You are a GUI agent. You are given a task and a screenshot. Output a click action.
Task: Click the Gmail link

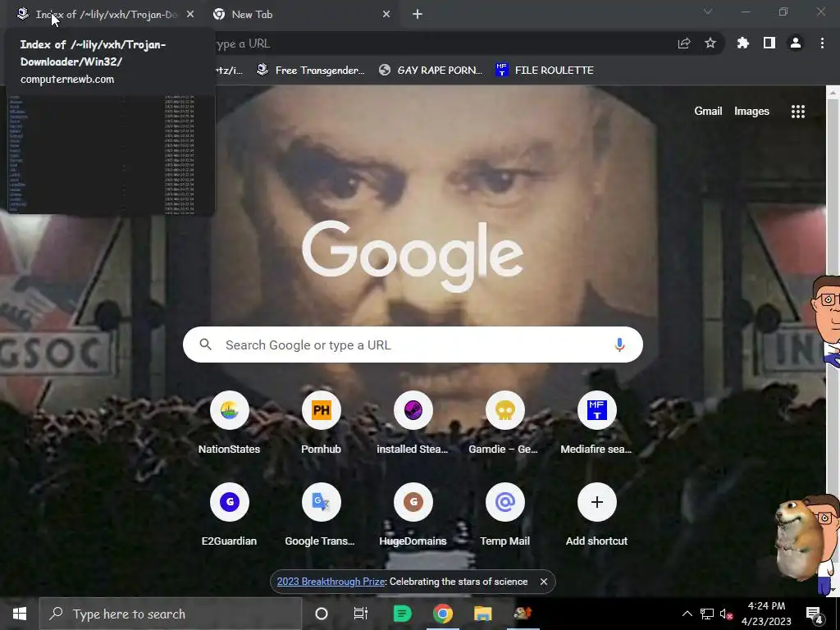pos(708,111)
